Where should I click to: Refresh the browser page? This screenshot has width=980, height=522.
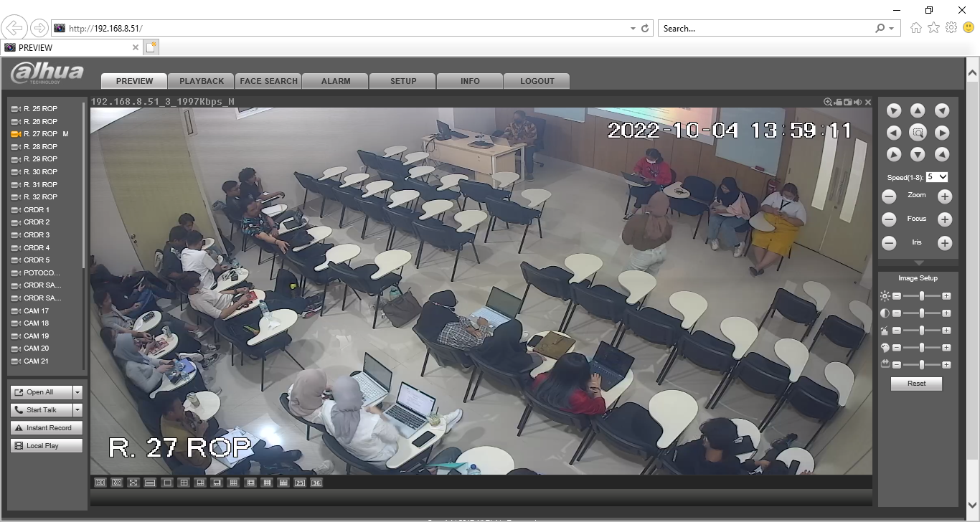[x=645, y=29]
